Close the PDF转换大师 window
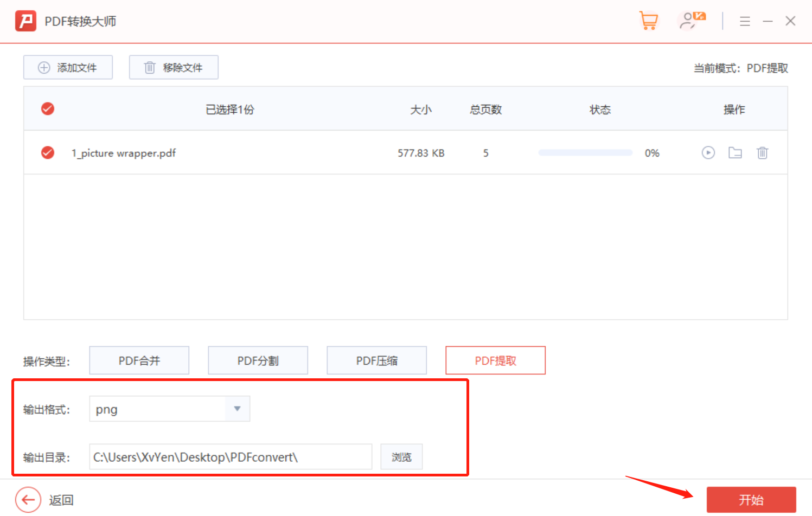Image resolution: width=812 pixels, height=516 pixels. [x=790, y=21]
